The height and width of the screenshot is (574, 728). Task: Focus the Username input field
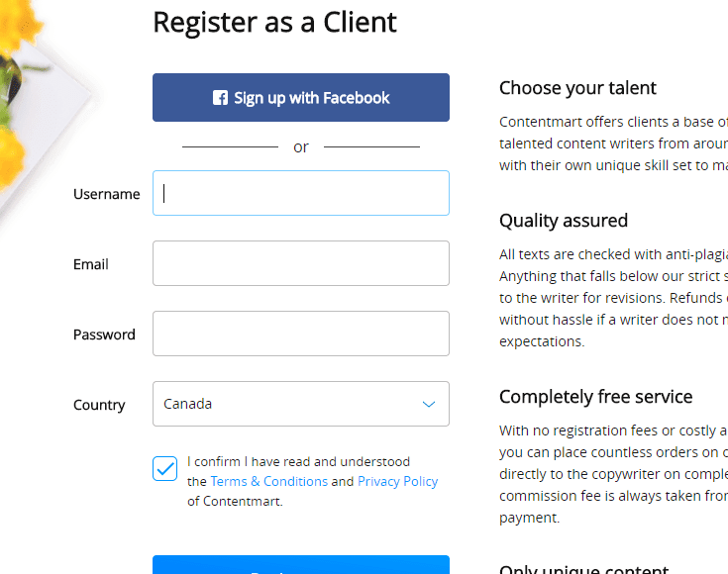pyautogui.click(x=301, y=193)
